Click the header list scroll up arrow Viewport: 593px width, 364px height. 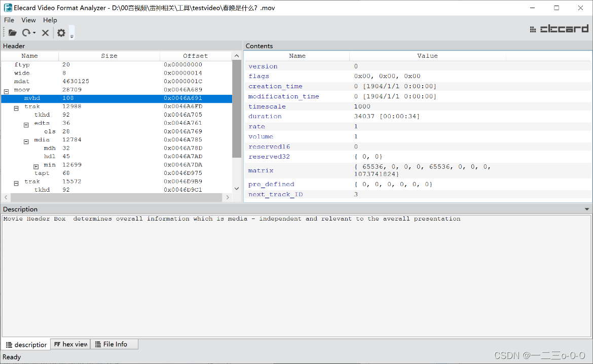[x=237, y=56]
